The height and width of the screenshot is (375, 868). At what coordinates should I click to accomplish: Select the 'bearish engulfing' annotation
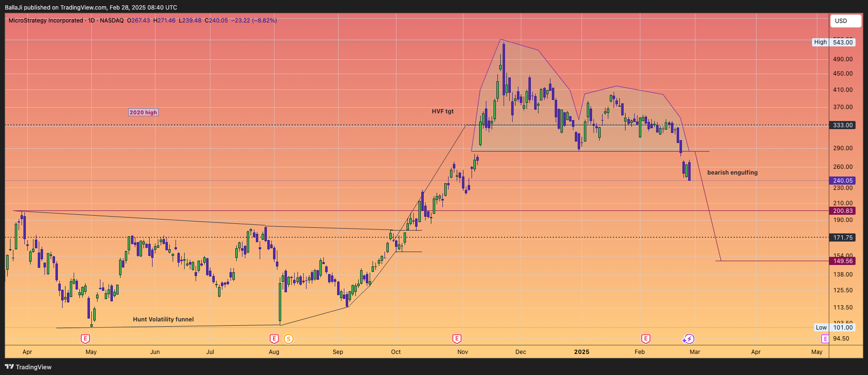[x=732, y=173]
